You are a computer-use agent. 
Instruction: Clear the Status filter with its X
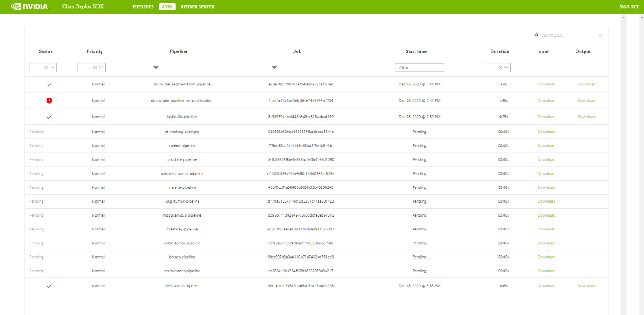click(x=46, y=68)
